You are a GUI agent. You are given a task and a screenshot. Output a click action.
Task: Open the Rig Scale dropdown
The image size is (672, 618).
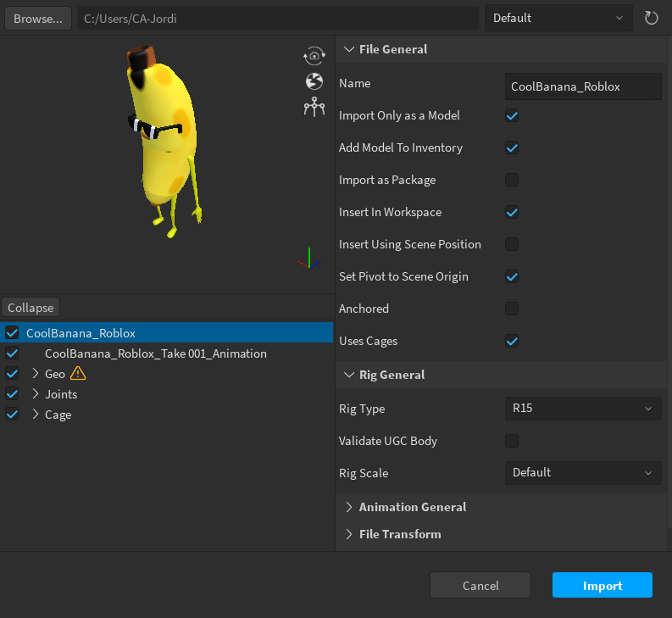click(583, 473)
